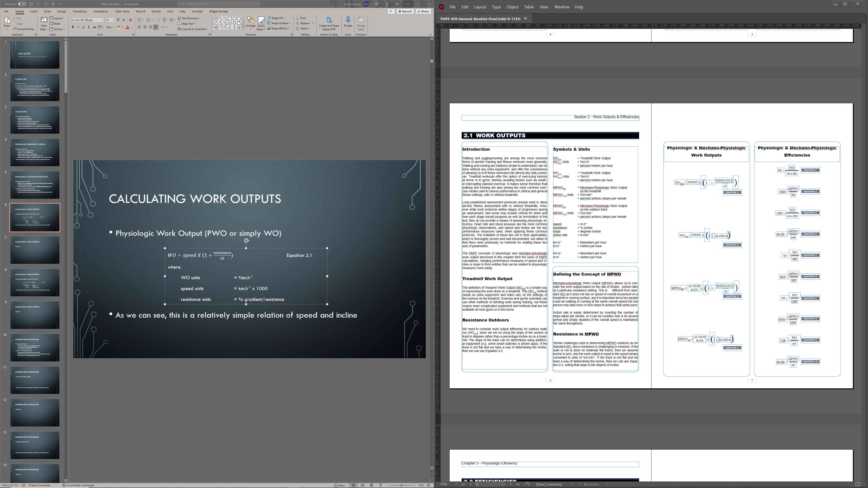Viewport: 868px width, 488px height.
Task: Click the Find button in Editing group
Action: [x=301, y=18]
